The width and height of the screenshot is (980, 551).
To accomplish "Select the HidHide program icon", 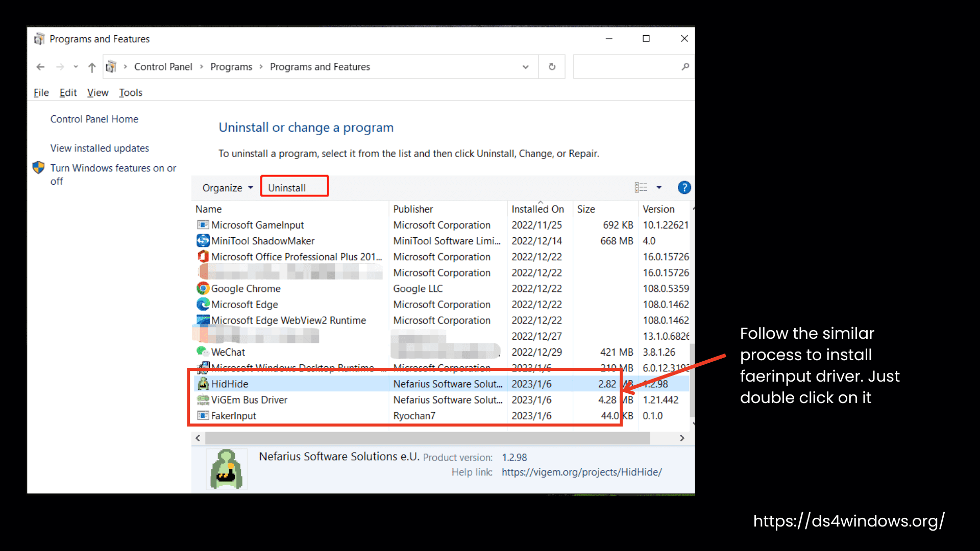I will pos(203,383).
